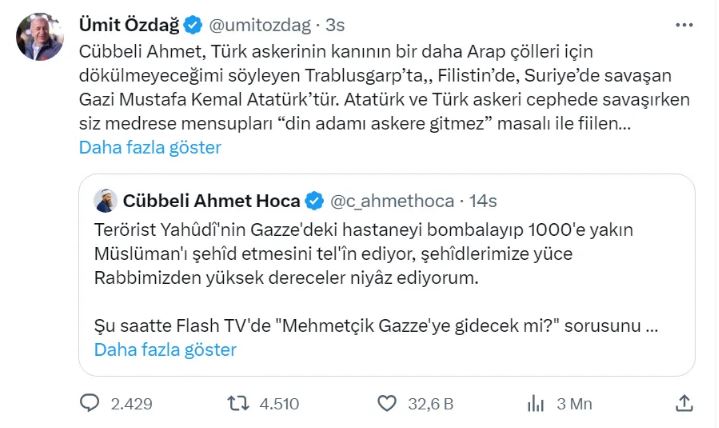Open Cübbeli Ahmet Hoca's small avatar

click(105, 199)
